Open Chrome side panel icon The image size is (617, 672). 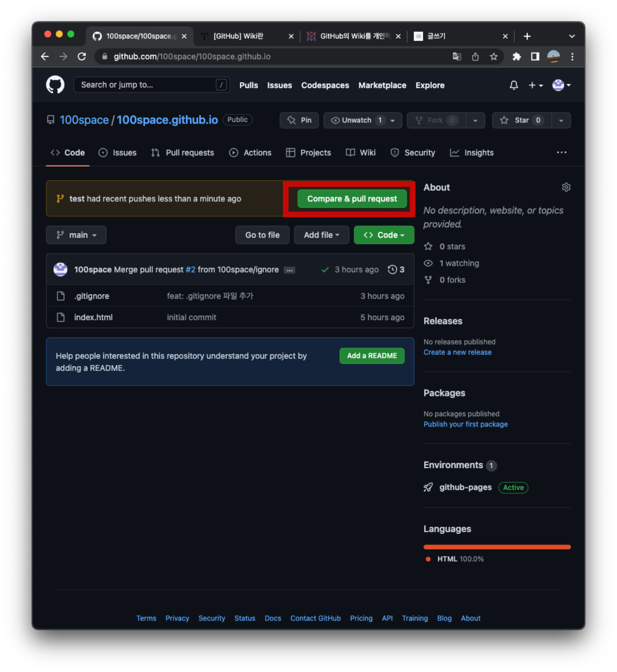pyautogui.click(x=535, y=56)
